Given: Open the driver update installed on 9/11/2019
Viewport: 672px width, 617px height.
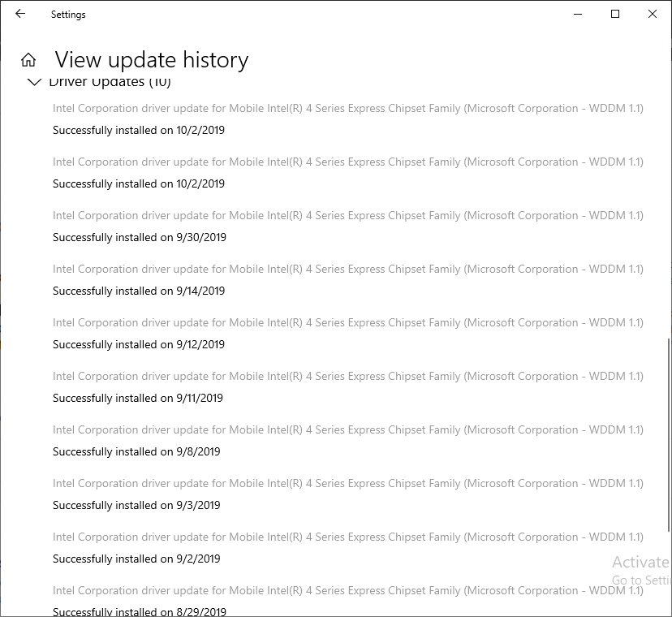Looking at the screenshot, I should 347,377.
